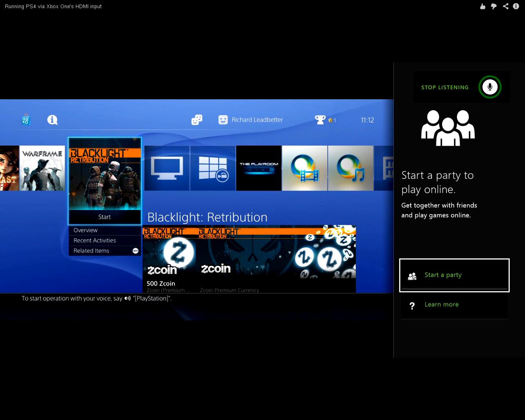Open Related Items menu item
The width and height of the screenshot is (525, 420).
[x=91, y=251]
